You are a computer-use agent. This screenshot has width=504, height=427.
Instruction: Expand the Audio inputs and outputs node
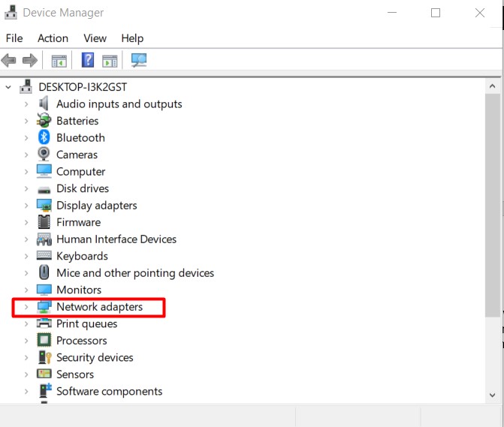pos(26,104)
